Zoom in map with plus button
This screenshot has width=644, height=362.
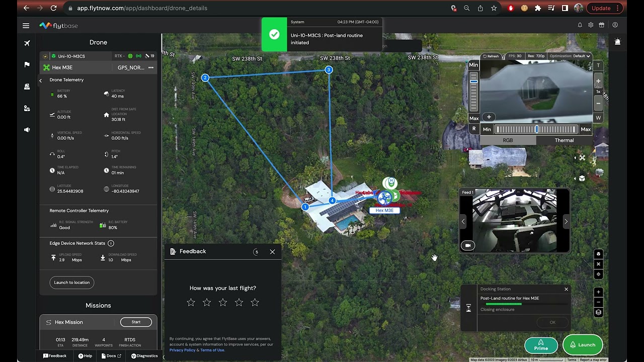tap(598, 292)
